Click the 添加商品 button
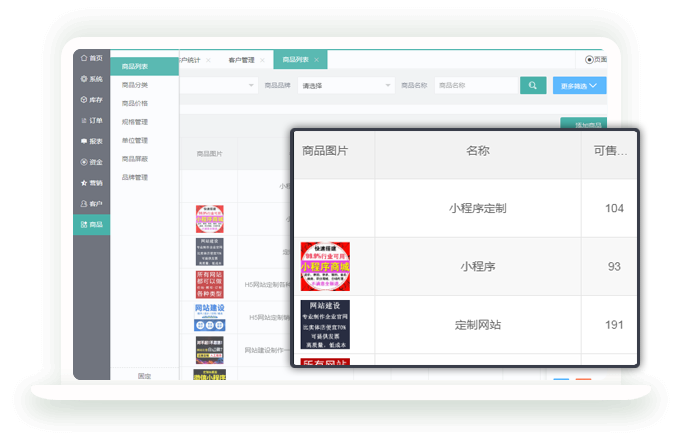683x440 pixels. click(x=583, y=125)
